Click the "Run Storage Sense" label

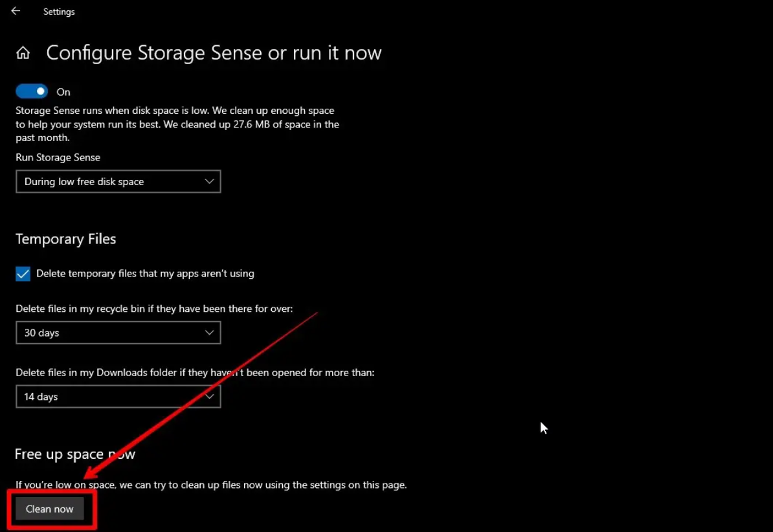[x=58, y=157]
